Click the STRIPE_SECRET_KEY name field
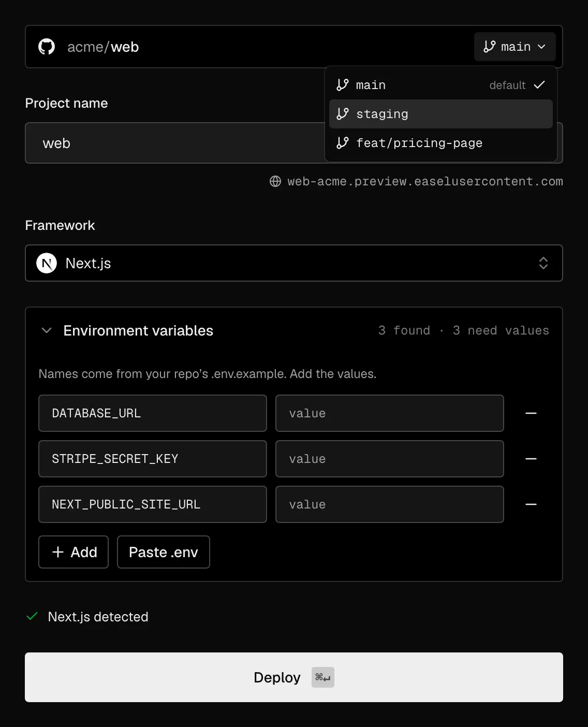 coord(153,459)
